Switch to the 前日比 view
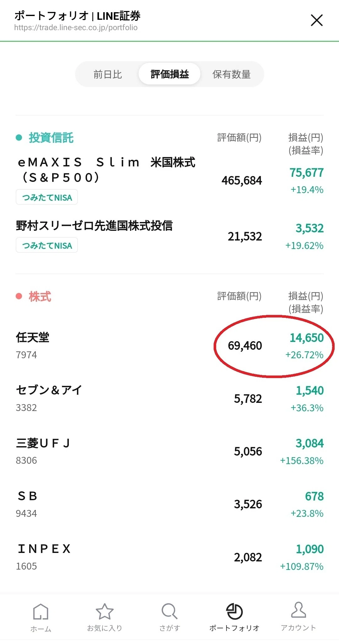The height and width of the screenshot is (644, 339). [107, 74]
